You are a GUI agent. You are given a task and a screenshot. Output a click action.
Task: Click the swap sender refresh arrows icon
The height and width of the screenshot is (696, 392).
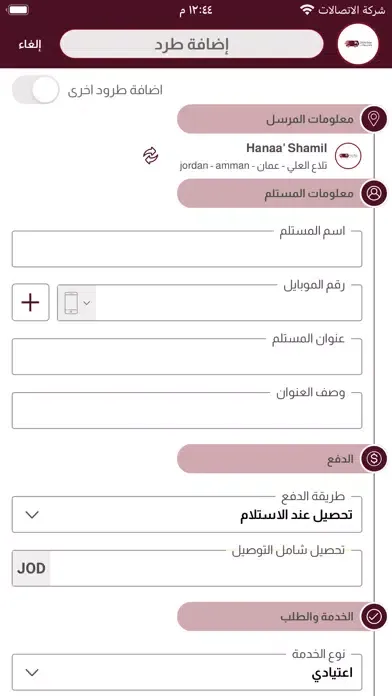coord(150,156)
